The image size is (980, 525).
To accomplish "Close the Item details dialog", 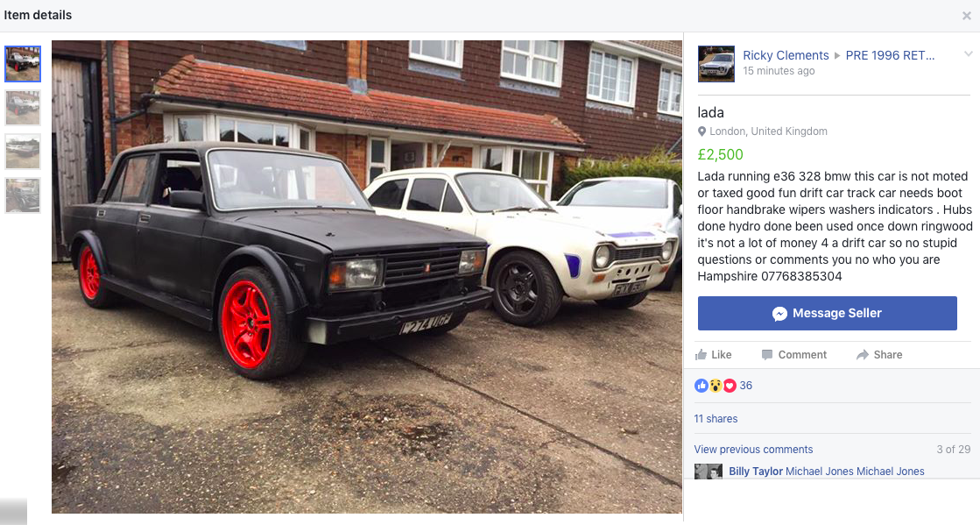I will point(966,16).
